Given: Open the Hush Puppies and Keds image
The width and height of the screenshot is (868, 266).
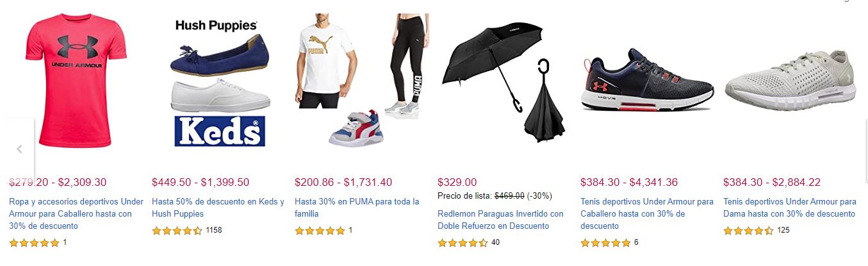Looking at the screenshot, I should [x=217, y=83].
